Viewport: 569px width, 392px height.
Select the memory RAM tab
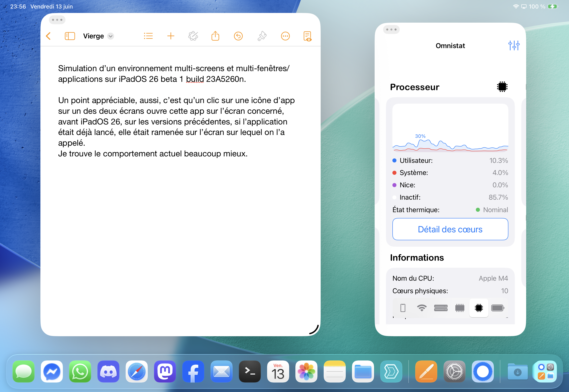pos(460,308)
